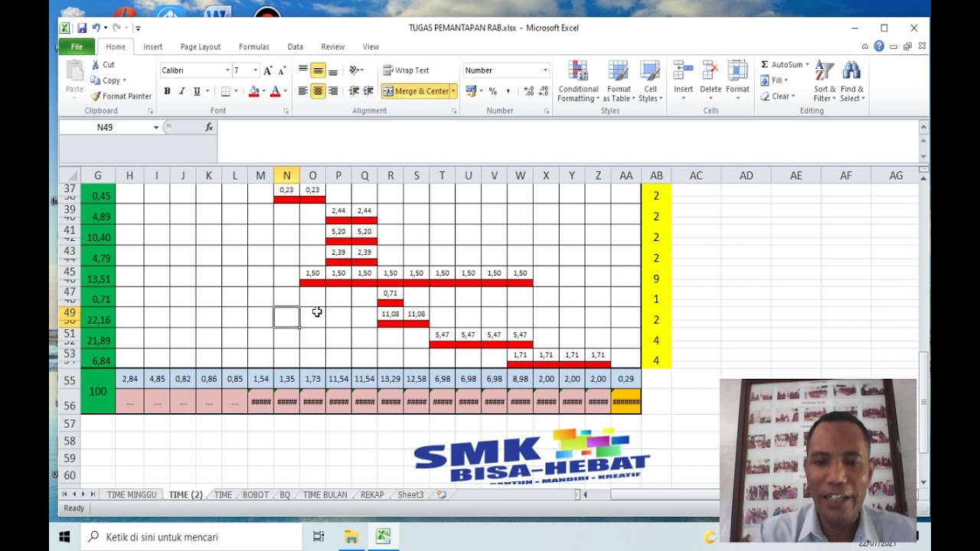
Task: Increase font size with Grow Font
Action: (x=268, y=70)
